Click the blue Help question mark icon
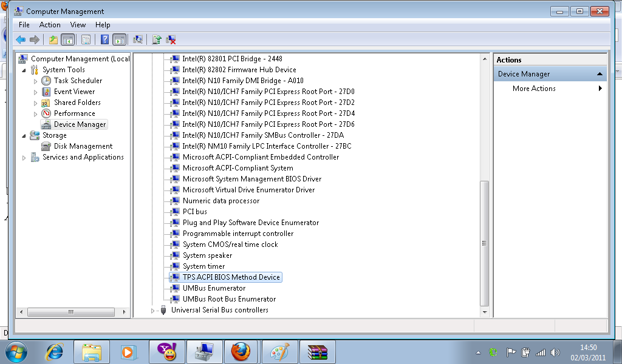Screen dimensions: 622x364 coord(104,39)
